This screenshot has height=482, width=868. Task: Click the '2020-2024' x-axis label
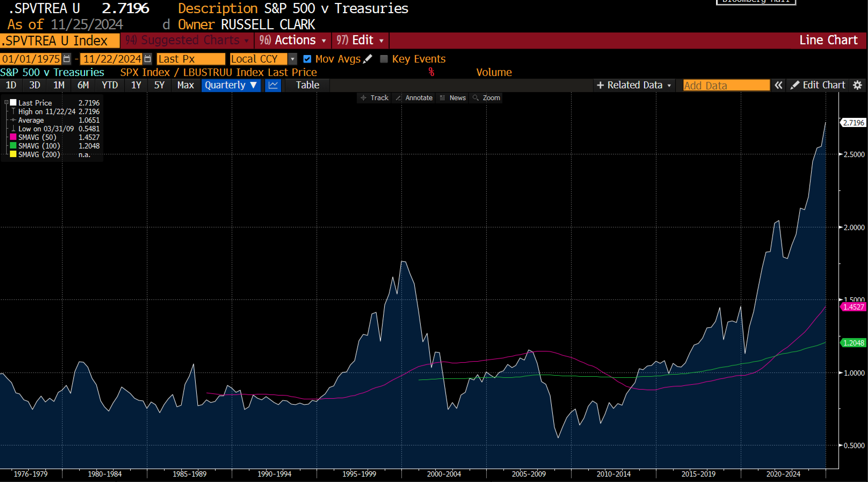coord(783,474)
